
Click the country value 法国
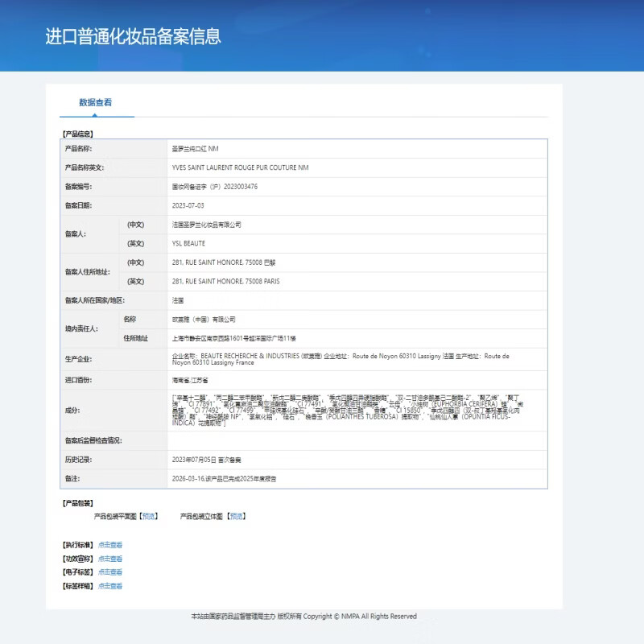point(178,300)
